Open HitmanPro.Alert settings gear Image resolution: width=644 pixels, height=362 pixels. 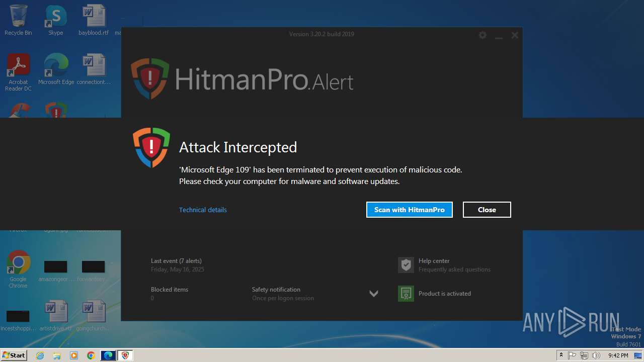pyautogui.click(x=482, y=35)
